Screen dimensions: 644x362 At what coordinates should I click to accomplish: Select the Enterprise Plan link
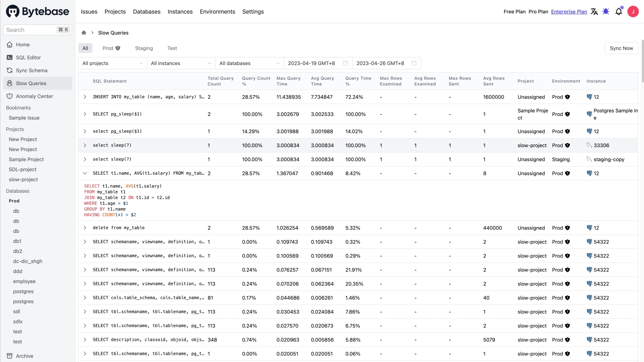coord(569,12)
